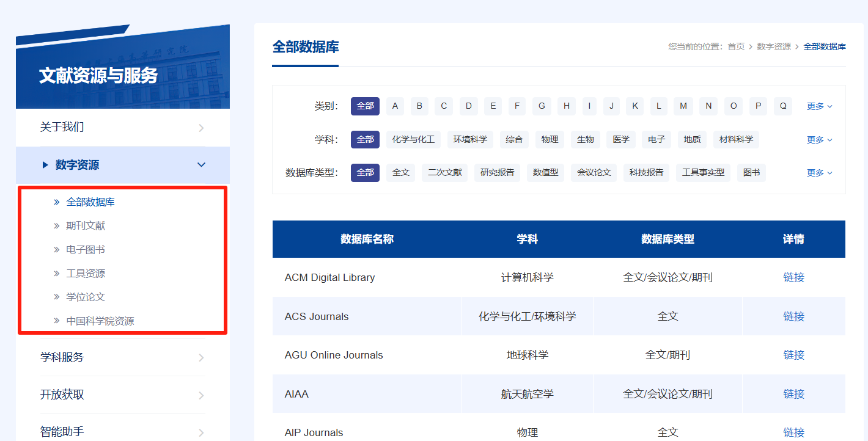Open the AIAA row 链接
The image size is (868, 441).
(x=793, y=394)
